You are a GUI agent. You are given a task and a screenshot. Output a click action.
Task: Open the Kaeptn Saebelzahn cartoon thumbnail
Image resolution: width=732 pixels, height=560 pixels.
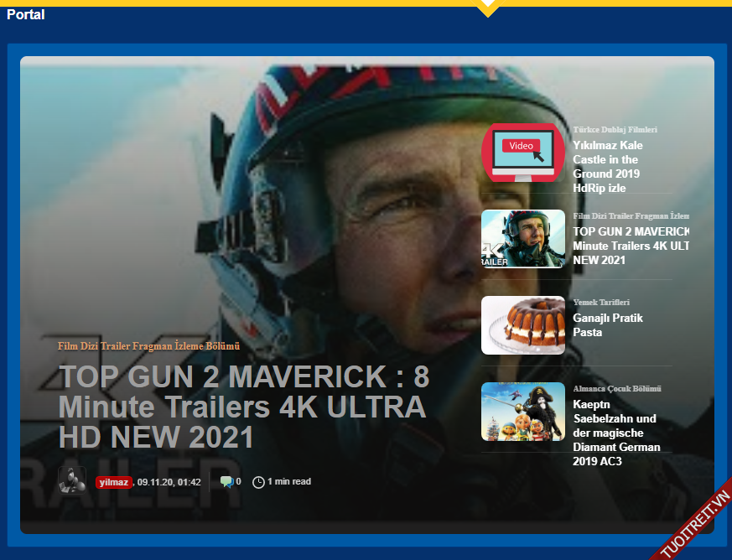tap(522, 412)
